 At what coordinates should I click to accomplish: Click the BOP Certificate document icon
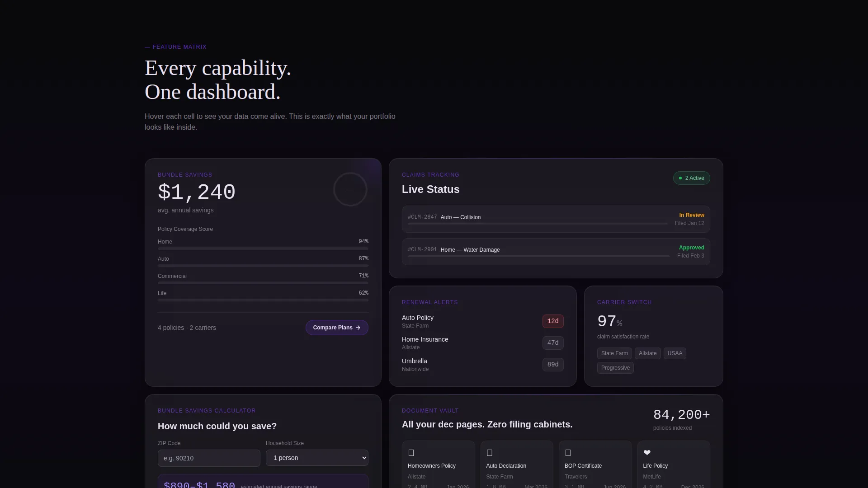pyautogui.click(x=568, y=453)
